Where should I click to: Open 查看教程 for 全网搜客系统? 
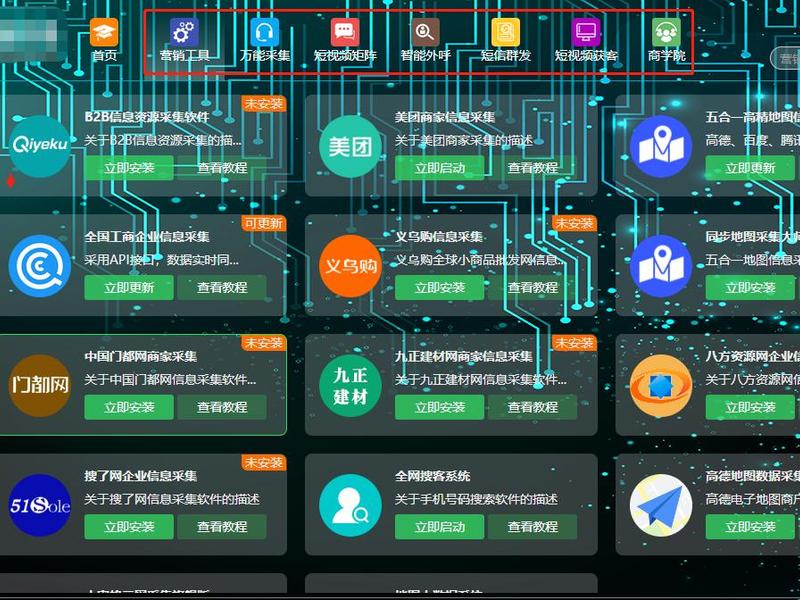coord(533,527)
